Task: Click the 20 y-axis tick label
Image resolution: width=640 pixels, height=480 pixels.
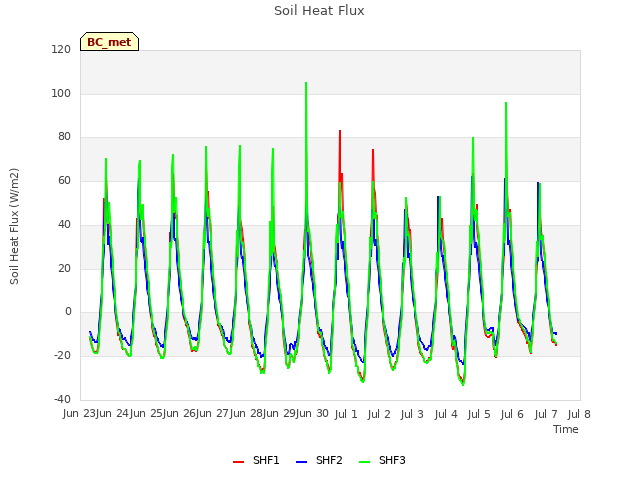Action: click(64, 268)
